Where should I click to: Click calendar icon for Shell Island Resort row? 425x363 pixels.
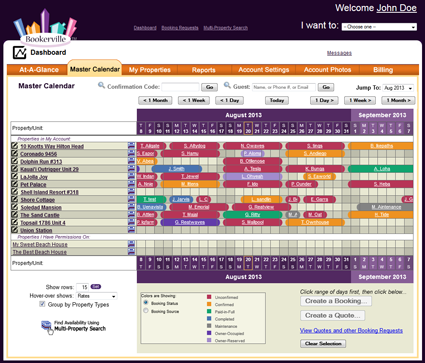click(x=131, y=192)
